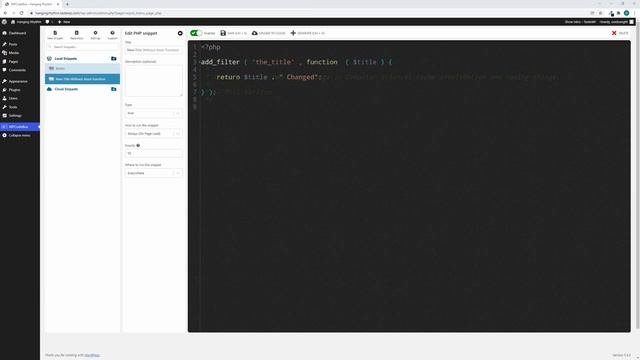Image resolution: width=640 pixels, height=360 pixels.
Task: Open a new browser tab with plus
Action: [x=67, y=4]
